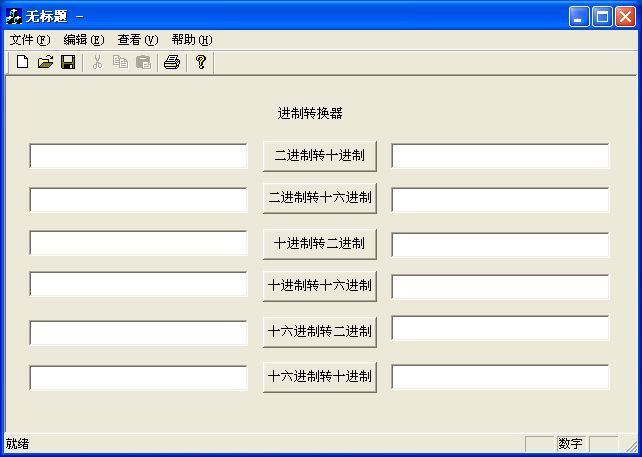Focus input box left of 十六进制转二进制
This screenshot has height=457, width=642.
tap(138, 333)
